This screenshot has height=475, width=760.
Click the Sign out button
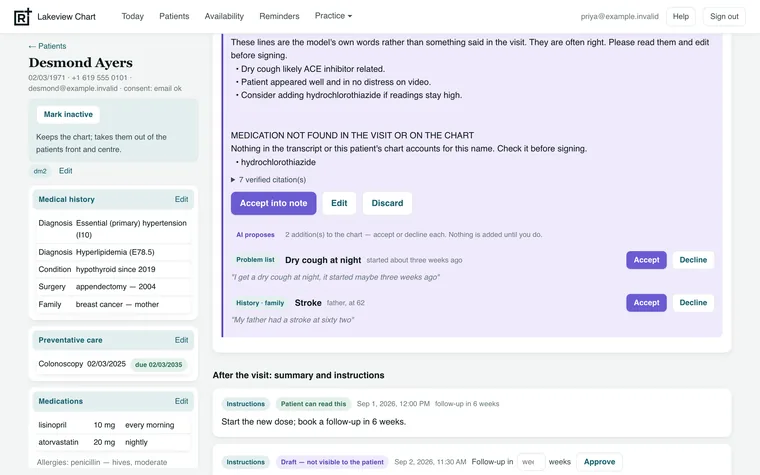coord(724,16)
